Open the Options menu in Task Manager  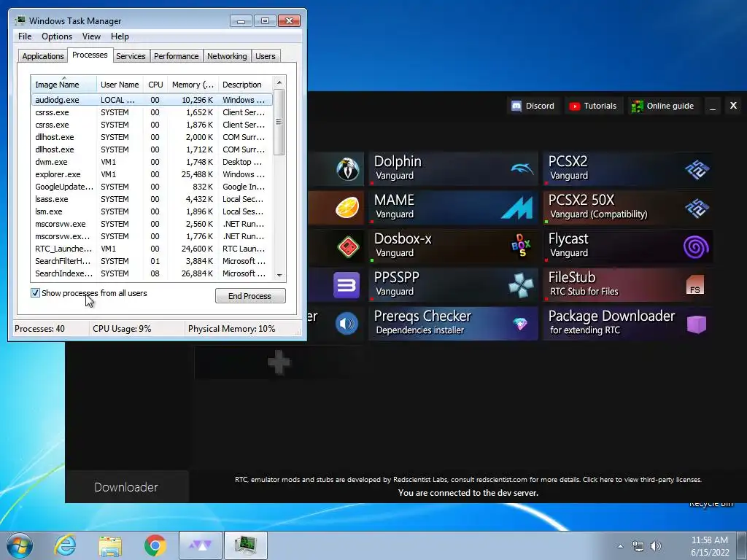pos(57,36)
